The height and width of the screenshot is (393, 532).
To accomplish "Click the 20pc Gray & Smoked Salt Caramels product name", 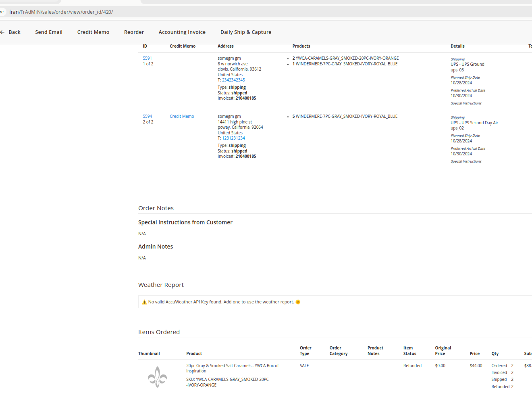I will click(x=232, y=368).
